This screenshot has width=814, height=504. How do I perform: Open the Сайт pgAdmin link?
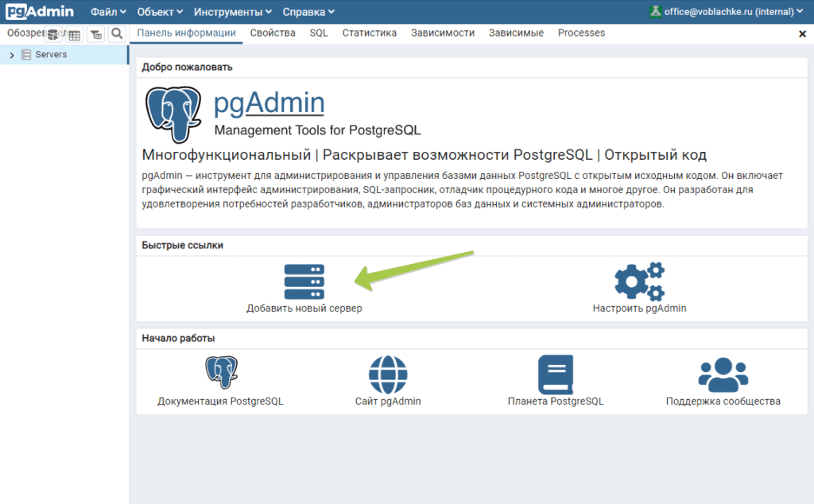388,401
